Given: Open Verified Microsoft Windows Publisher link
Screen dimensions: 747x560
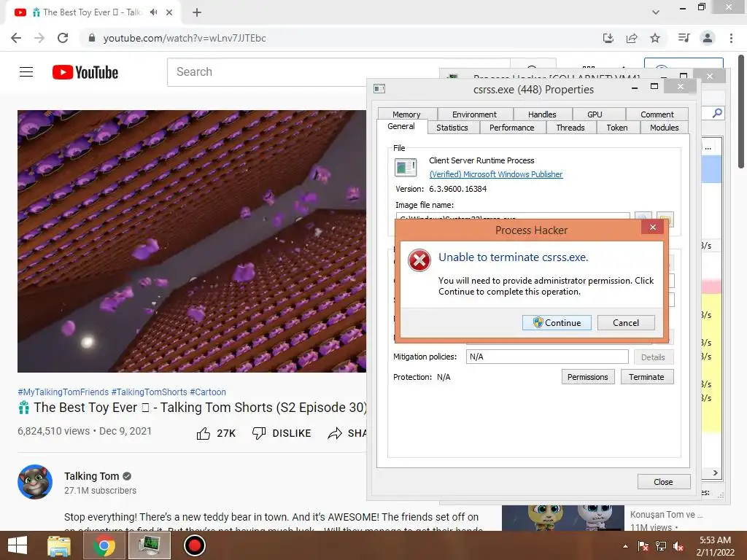Looking at the screenshot, I should tap(496, 174).
